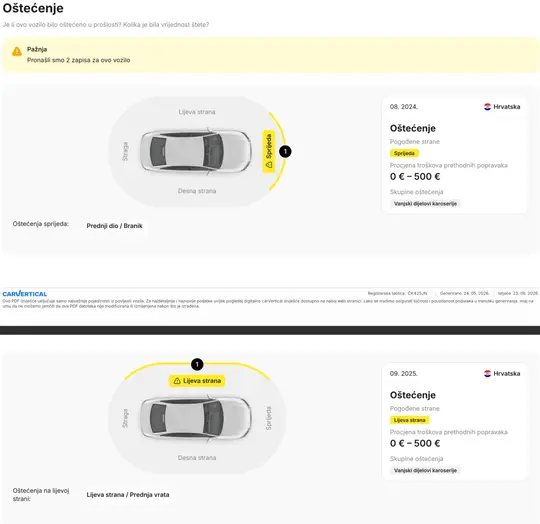Select the yellow Lijeva strana diagram label
Screen dimensions: 540x524
click(197, 381)
